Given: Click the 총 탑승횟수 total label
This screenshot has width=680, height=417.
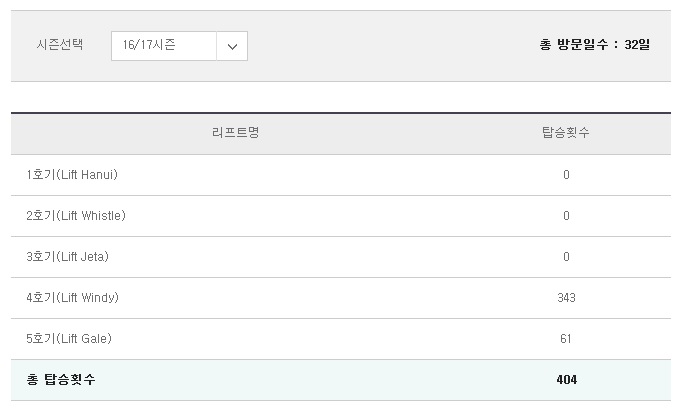Looking at the screenshot, I should 61,380.
